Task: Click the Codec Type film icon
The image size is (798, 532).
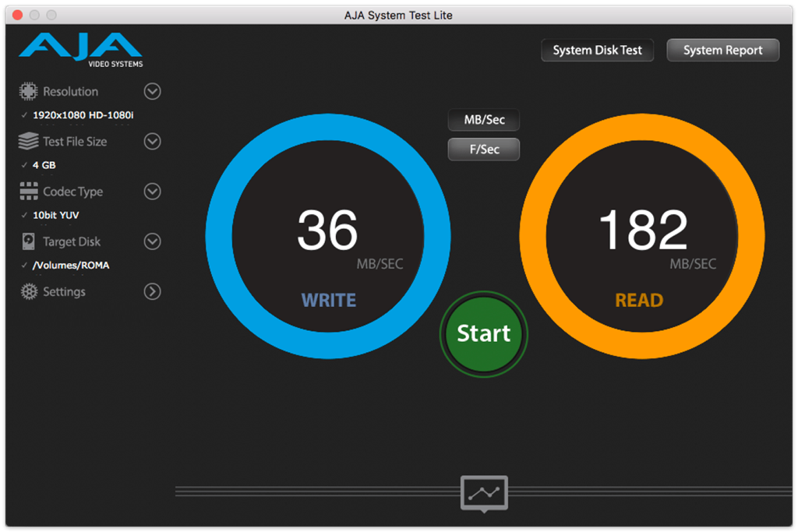Action: coord(28,192)
